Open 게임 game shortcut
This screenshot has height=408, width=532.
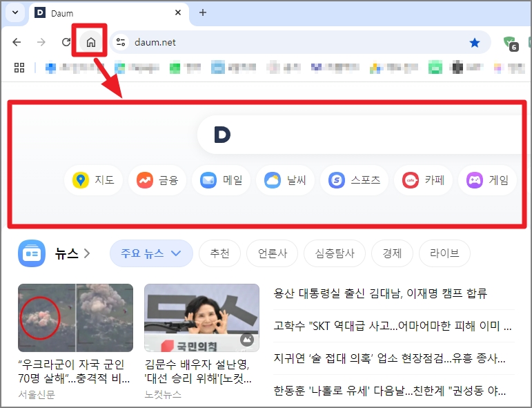pos(487,180)
